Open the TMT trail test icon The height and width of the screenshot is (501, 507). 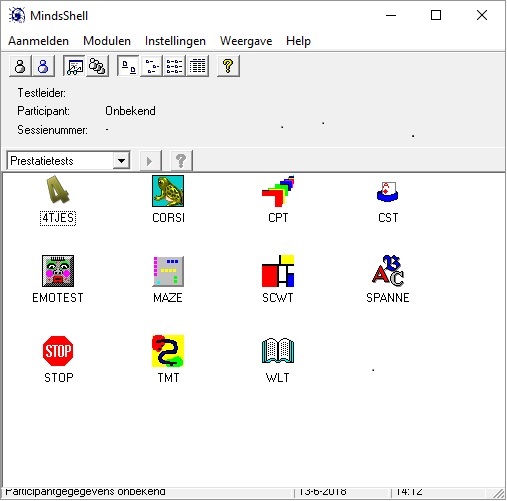[168, 351]
